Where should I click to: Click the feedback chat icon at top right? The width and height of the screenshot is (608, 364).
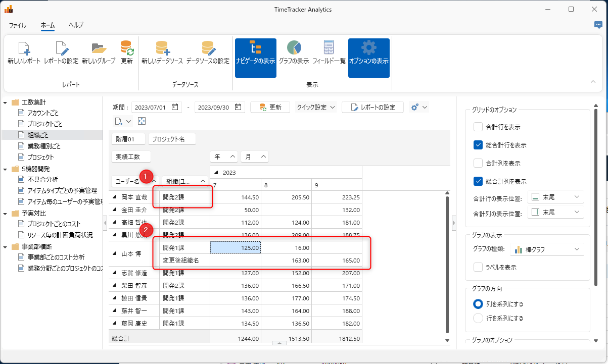click(x=598, y=25)
